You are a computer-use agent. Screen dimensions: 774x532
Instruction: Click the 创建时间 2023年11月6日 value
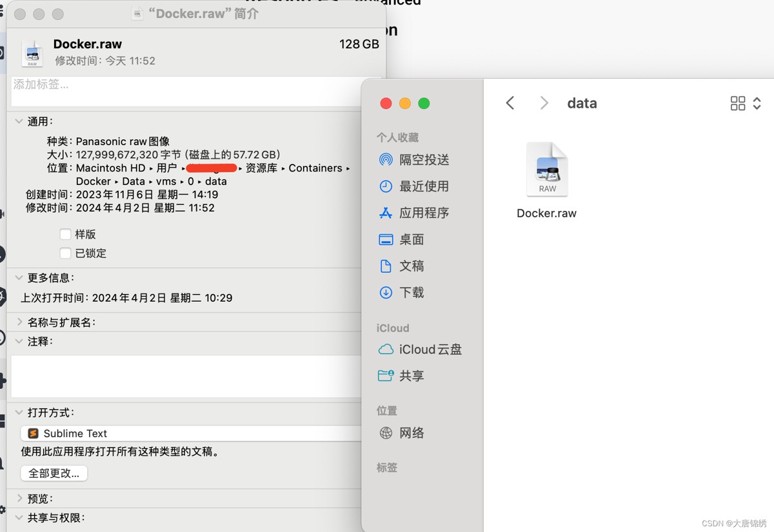(x=147, y=195)
